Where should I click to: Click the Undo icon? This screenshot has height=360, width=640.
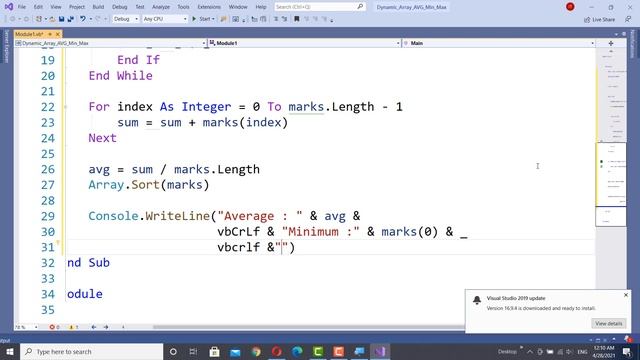83,19
